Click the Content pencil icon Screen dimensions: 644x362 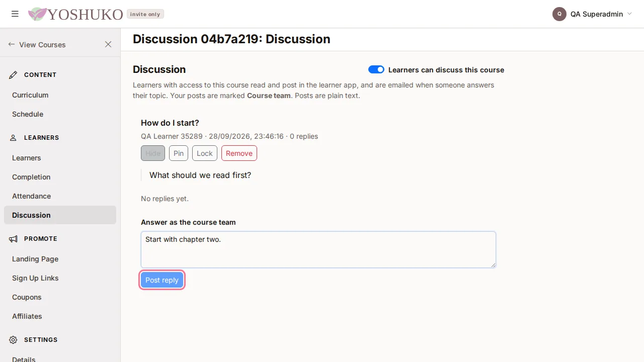14,75
